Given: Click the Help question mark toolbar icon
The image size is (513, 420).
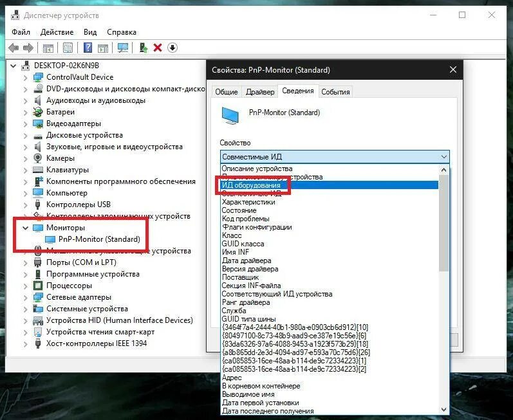Looking at the screenshot, I should (x=88, y=48).
